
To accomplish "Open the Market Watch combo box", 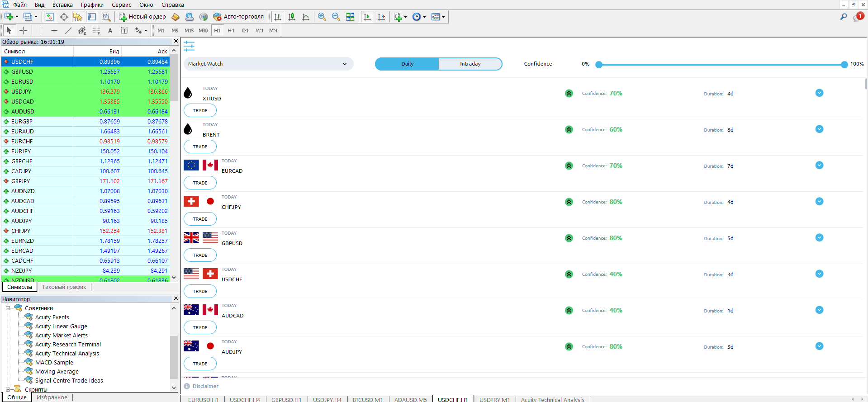I will click(x=268, y=64).
